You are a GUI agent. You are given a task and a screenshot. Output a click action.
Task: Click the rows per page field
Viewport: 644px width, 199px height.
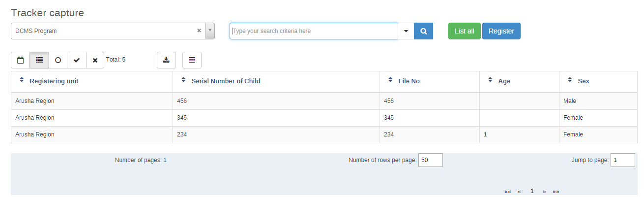tap(430, 160)
